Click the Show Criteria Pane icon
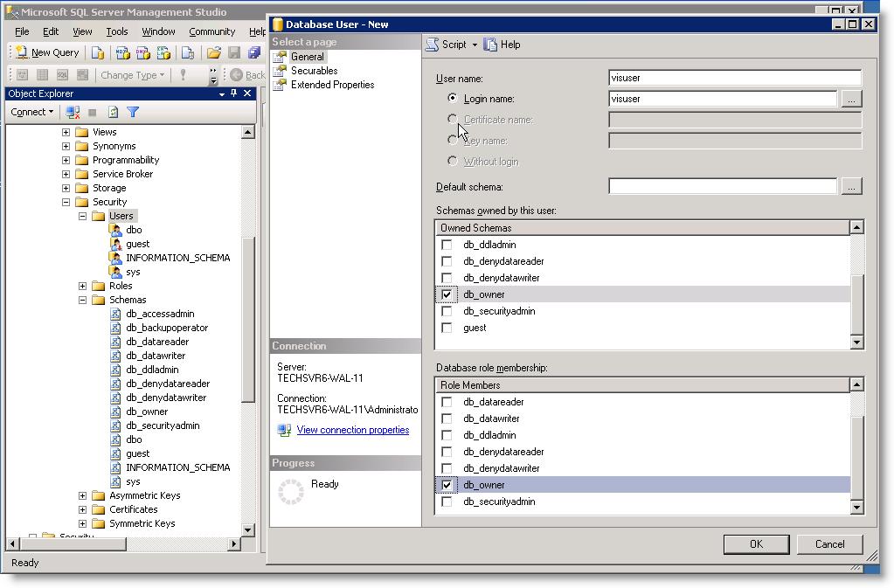The image size is (894, 588). (x=42, y=74)
